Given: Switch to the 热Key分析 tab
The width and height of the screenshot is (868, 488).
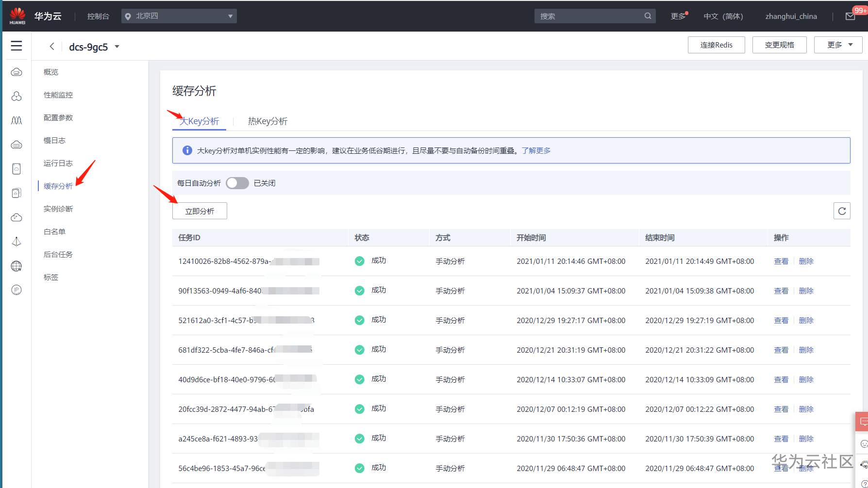Looking at the screenshot, I should pyautogui.click(x=267, y=121).
